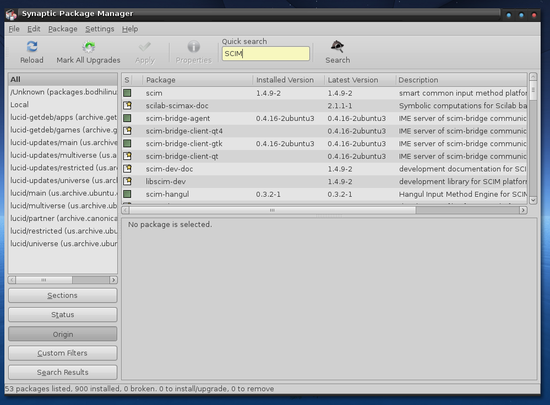Open the Package menu
This screenshot has height=405, width=550.
63,29
